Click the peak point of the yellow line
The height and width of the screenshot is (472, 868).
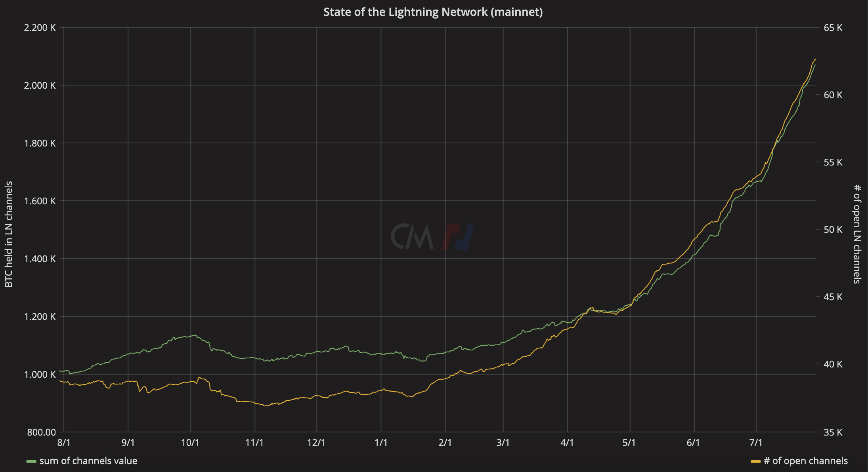point(814,59)
